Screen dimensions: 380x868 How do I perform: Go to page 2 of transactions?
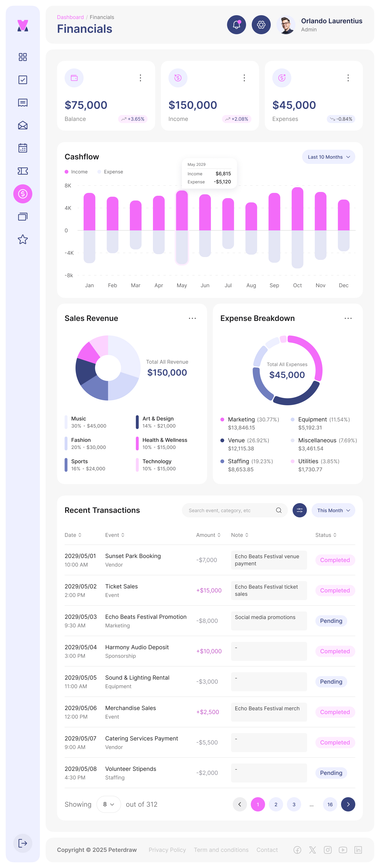[276, 804]
